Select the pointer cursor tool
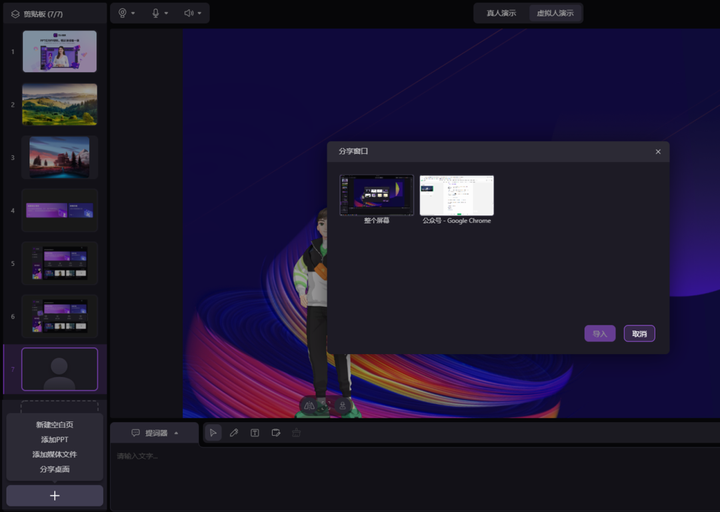The image size is (720, 512). (213, 433)
